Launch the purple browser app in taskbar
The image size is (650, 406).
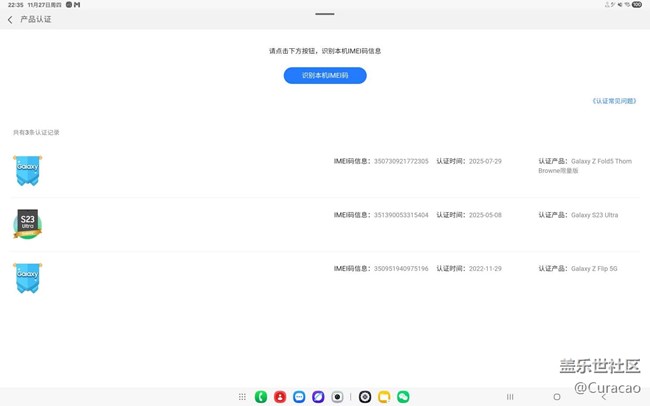[318, 397]
